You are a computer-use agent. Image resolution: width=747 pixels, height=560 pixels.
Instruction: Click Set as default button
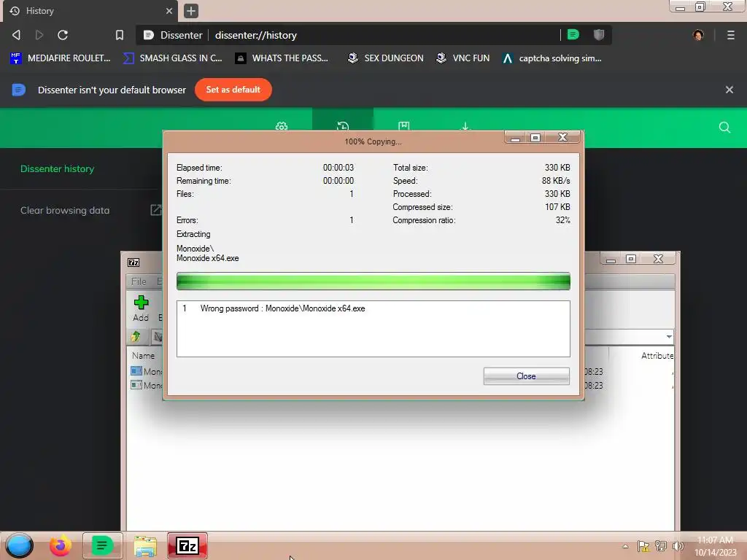(233, 90)
